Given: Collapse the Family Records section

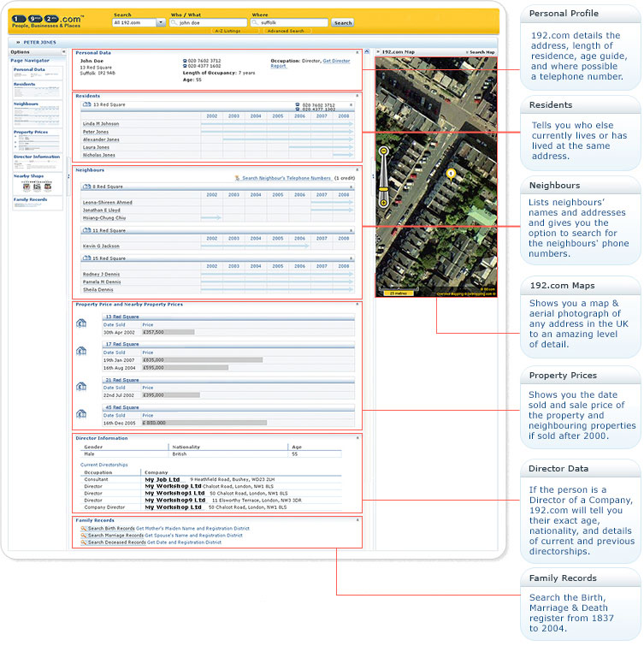Looking at the screenshot, I should tap(357, 520).
